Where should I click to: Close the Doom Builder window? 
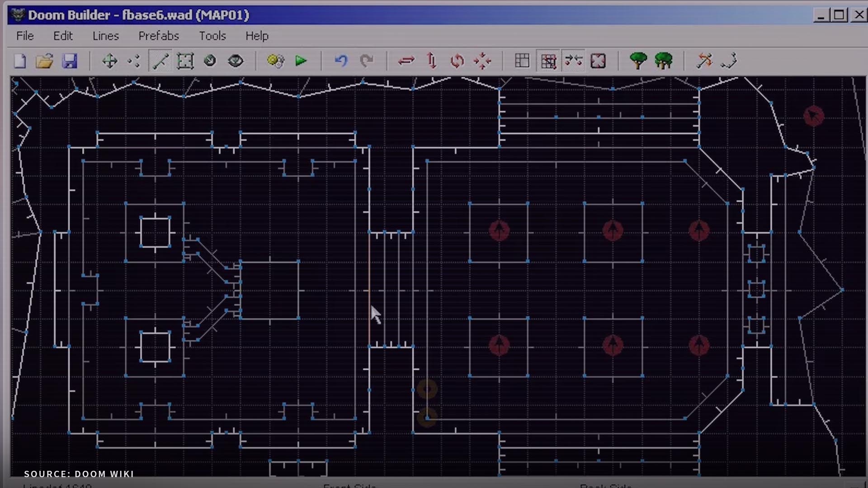point(859,15)
